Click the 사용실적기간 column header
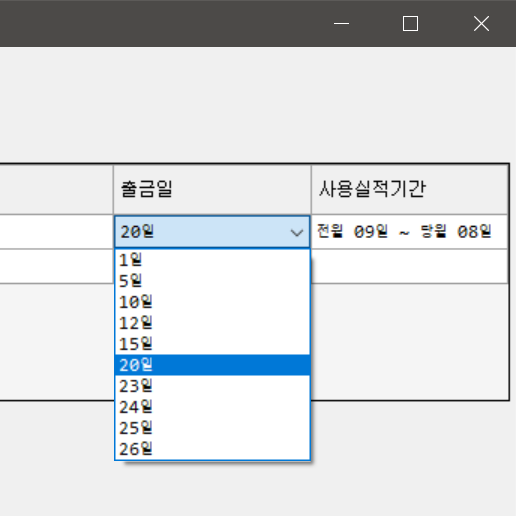Viewport: 516px width, 516px height. pyautogui.click(x=410, y=189)
